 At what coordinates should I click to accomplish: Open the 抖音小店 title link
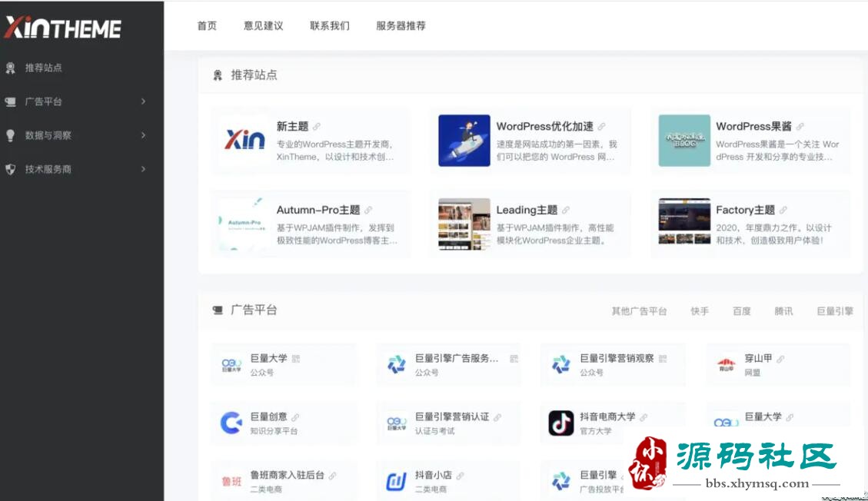pos(434,475)
